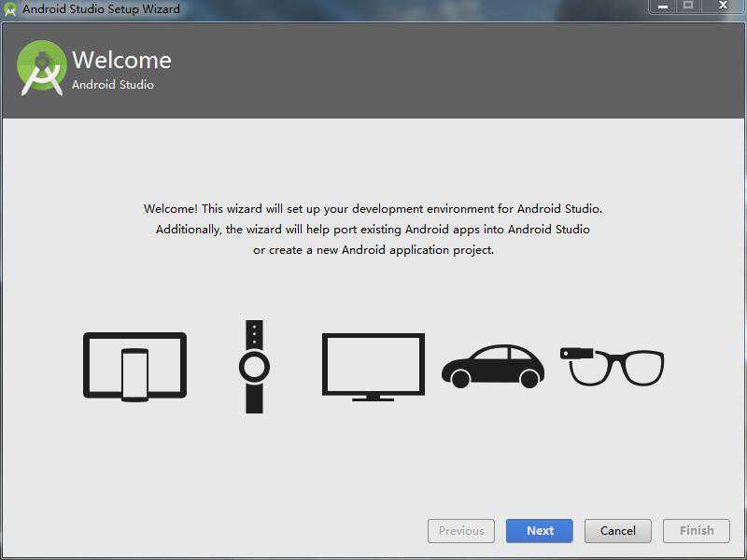Screen dimensions: 747x560
Task: Click the smartwatch wear icon
Action: (254, 367)
